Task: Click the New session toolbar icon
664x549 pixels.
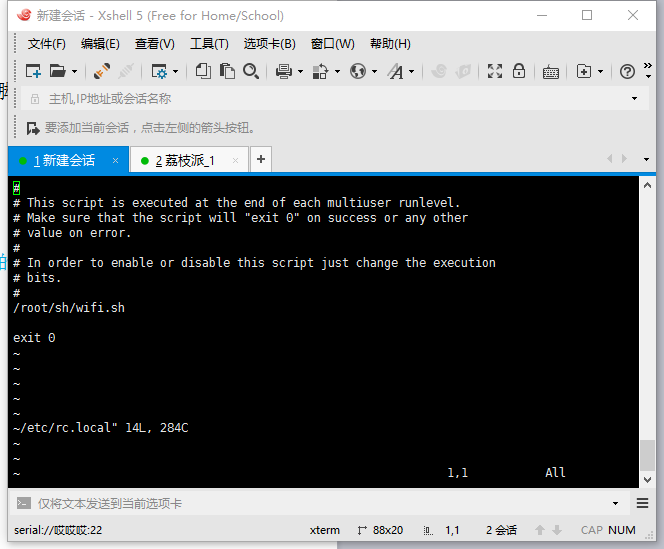Action: [33, 71]
